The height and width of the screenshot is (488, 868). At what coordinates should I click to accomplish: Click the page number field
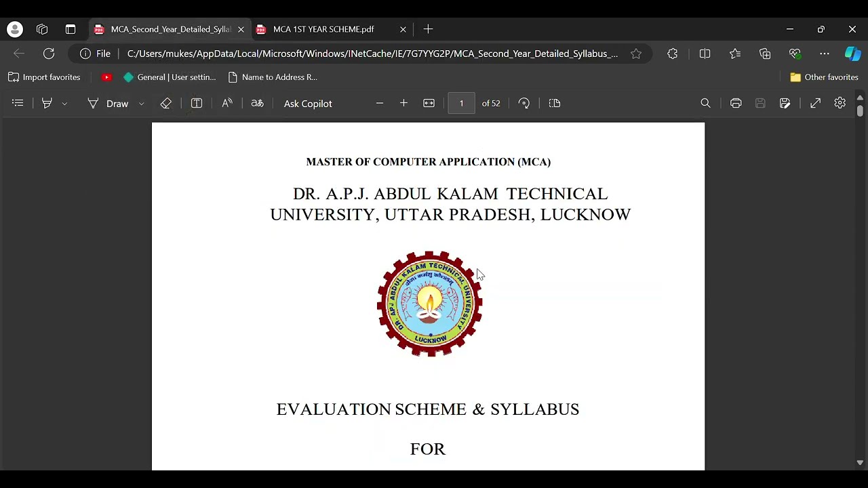click(461, 103)
